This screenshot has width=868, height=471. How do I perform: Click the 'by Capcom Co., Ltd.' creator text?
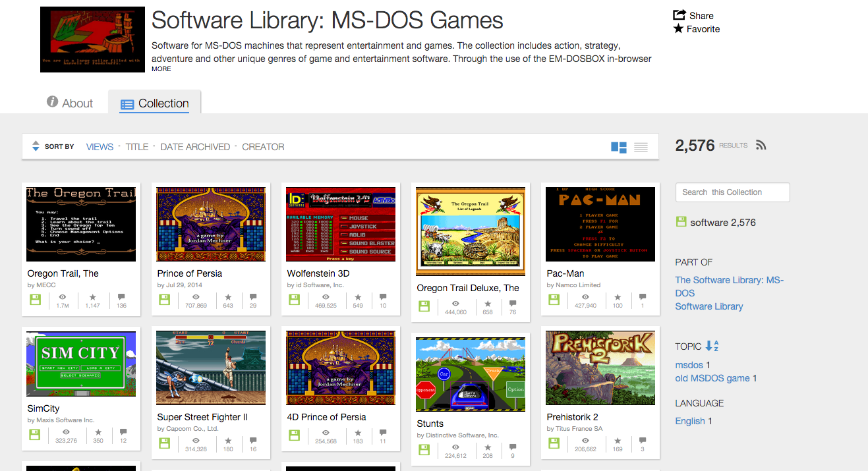point(187,429)
